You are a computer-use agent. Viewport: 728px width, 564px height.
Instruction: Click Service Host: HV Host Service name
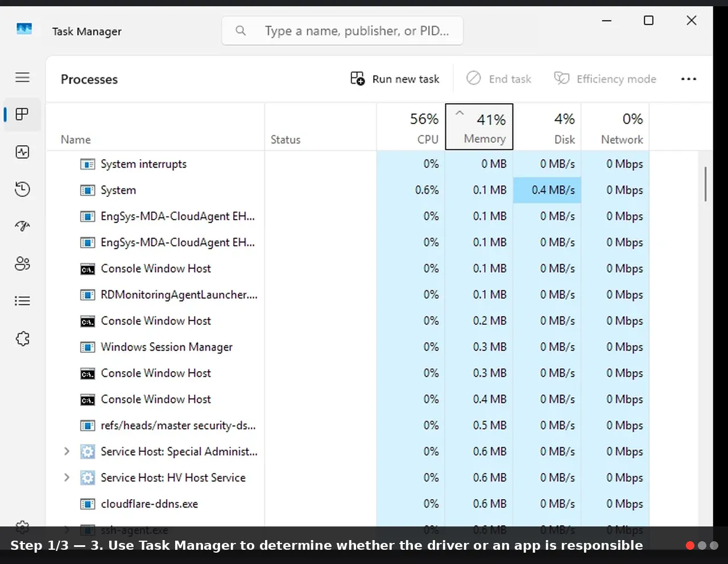click(x=173, y=478)
